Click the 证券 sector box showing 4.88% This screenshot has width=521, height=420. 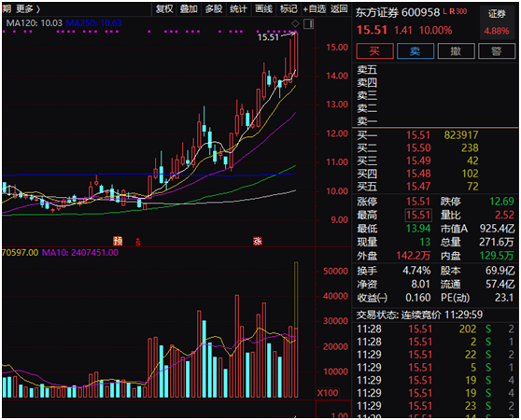(497, 21)
